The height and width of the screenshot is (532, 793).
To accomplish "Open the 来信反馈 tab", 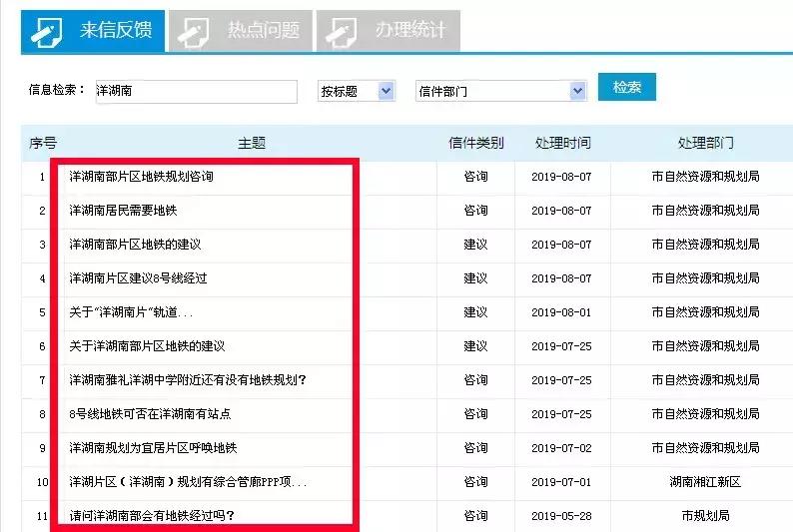I will (93, 31).
